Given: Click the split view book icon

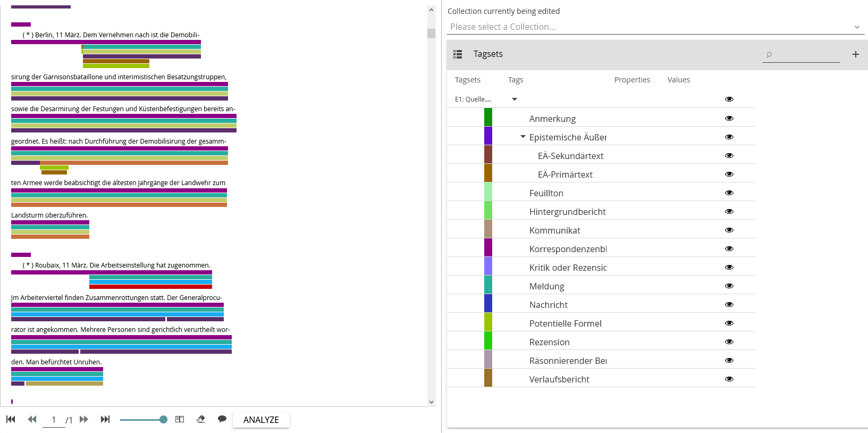Looking at the screenshot, I should [180, 419].
